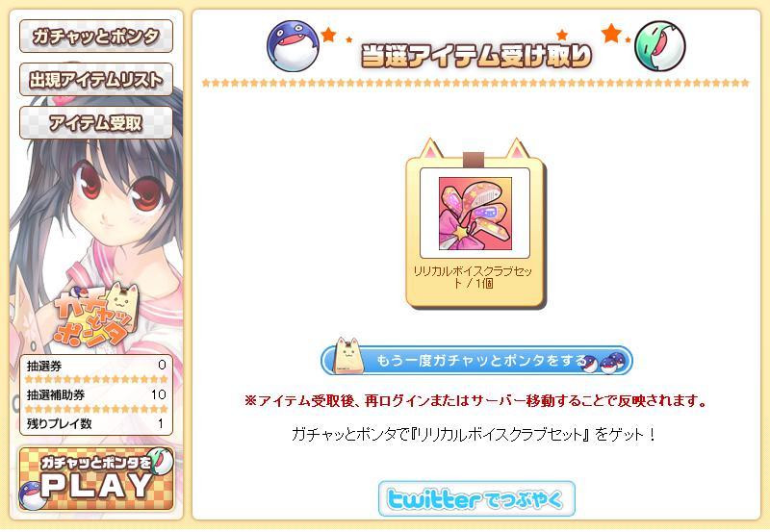Click the won item hair clip thumbnail
The height and width of the screenshot is (532, 770).
tap(475, 214)
